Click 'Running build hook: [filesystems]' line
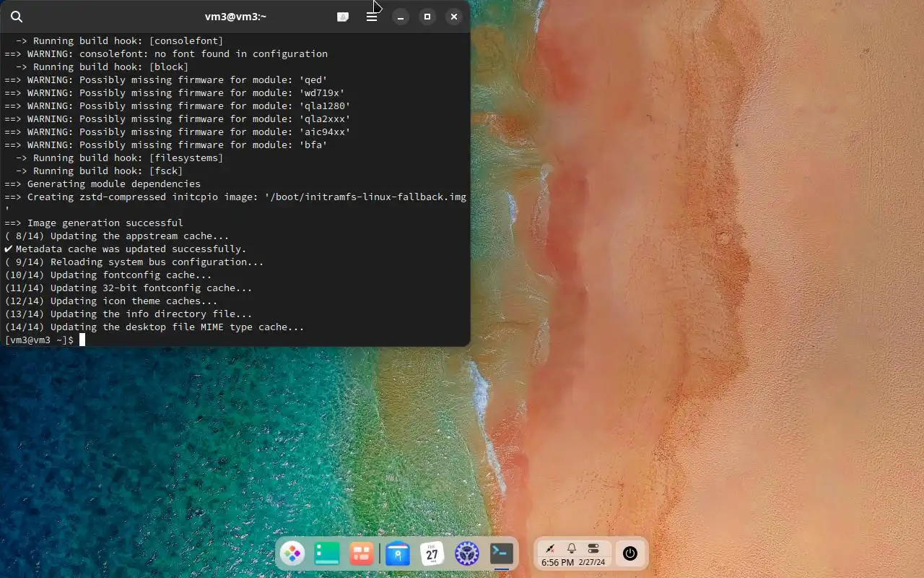 click(x=120, y=158)
